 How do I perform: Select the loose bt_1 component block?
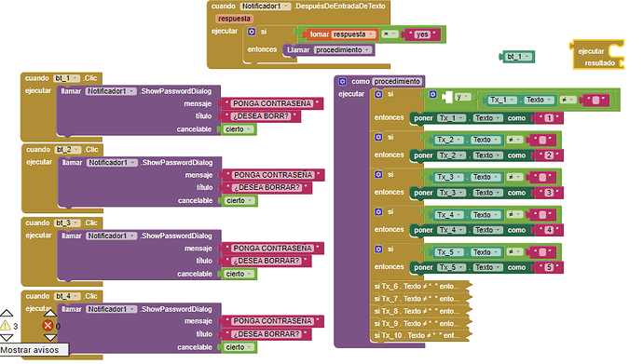517,57
